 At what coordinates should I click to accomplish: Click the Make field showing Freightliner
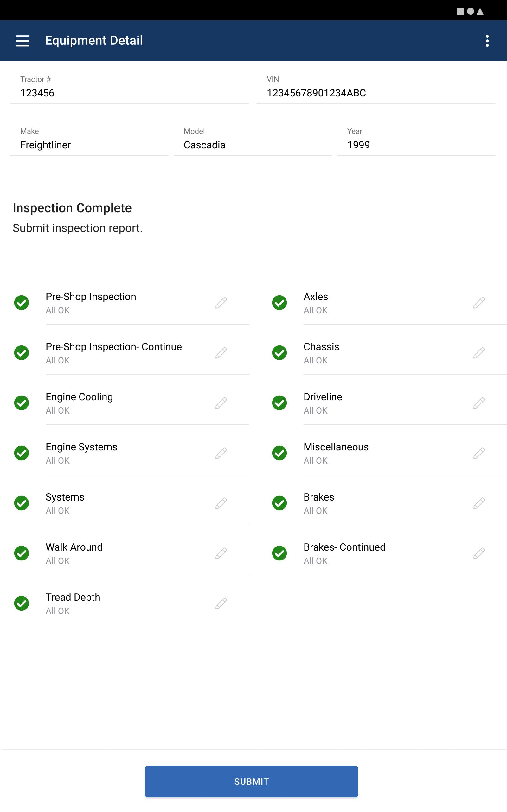pyautogui.click(x=89, y=139)
